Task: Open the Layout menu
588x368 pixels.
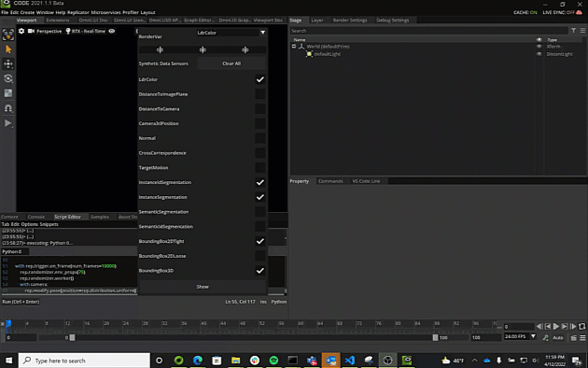Action: coord(147,12)
